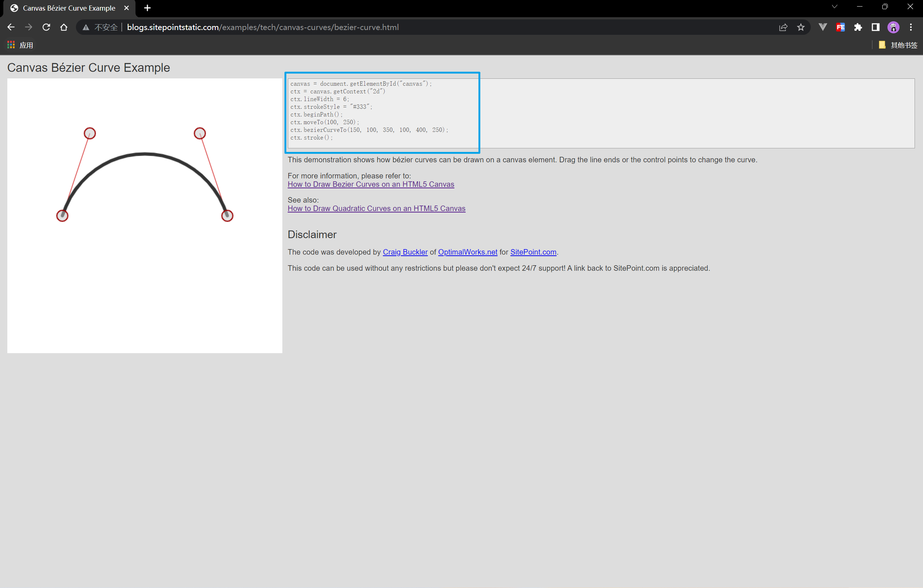This screenshot has height=588, width=923.
Task: Open a new tab with plus button
Action: pyautogui.click(x=147, y=8)
